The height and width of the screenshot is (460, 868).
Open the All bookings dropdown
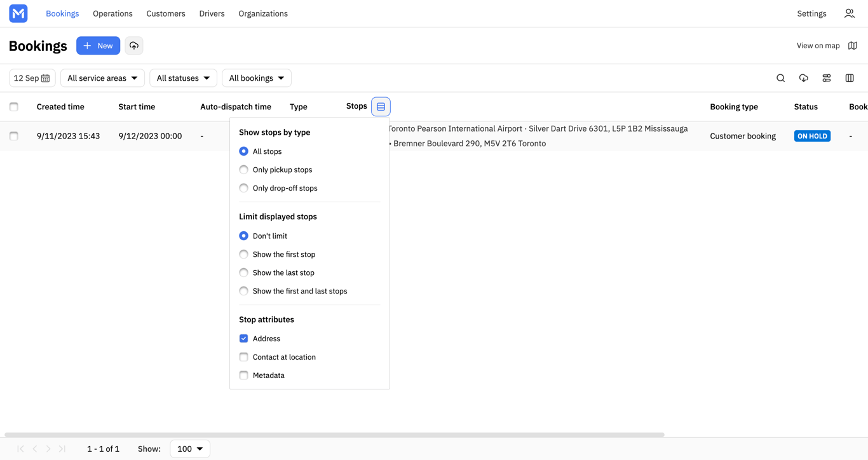coord(257,78)
